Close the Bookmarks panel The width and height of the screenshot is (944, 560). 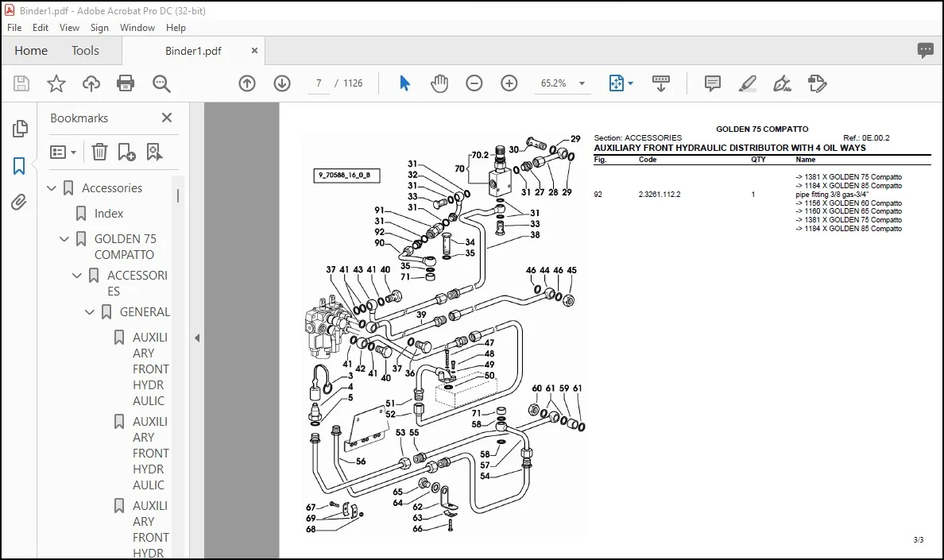click(x=167, y=118)
